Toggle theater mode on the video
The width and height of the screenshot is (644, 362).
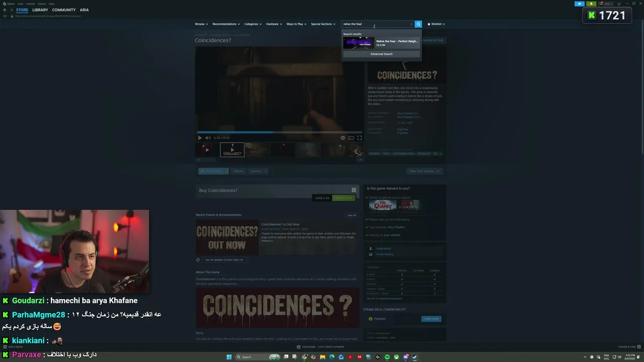[x=351, y=138]
